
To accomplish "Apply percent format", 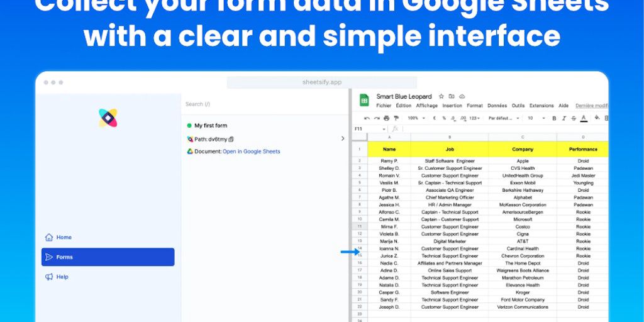I will pos(444,118).
